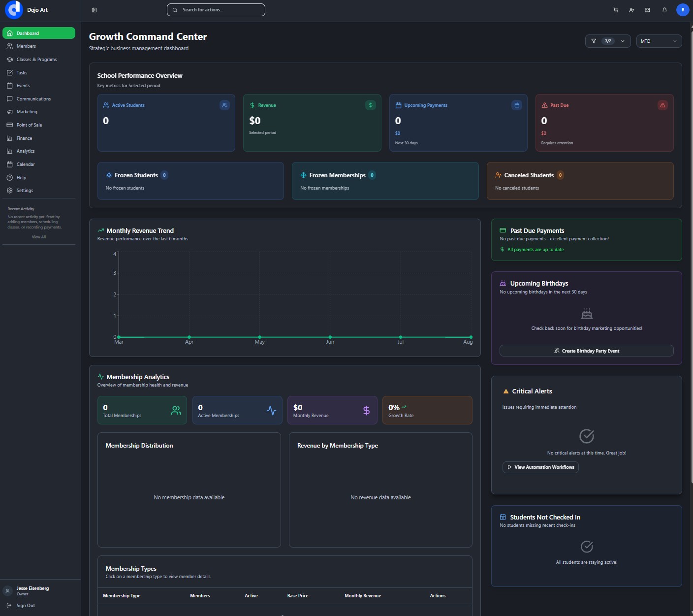
Task: Click the Upcoming Birthdays cake icon
Action: (503, 284)
